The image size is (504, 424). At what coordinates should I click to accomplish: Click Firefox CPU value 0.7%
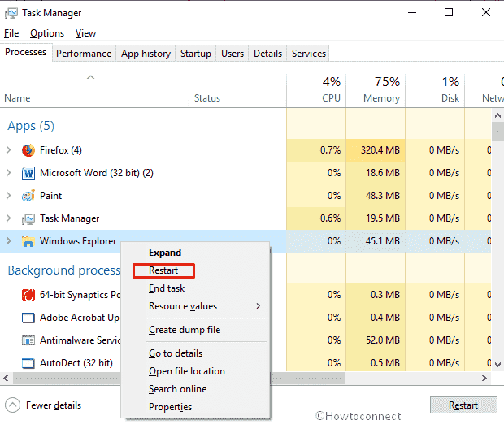[330, 150]
